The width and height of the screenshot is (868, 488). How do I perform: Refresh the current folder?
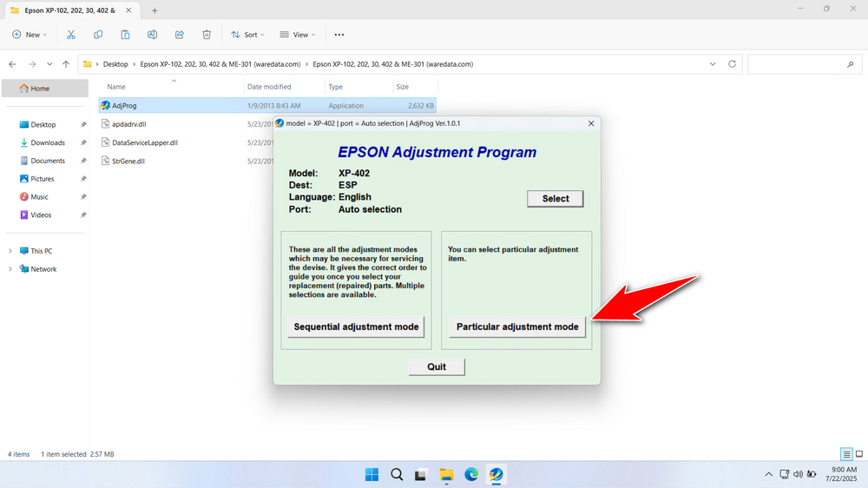pos(732,64)
